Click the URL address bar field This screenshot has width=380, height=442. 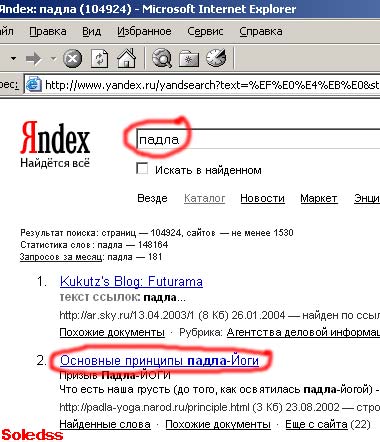pyautogui.click(x=212, y=85)
